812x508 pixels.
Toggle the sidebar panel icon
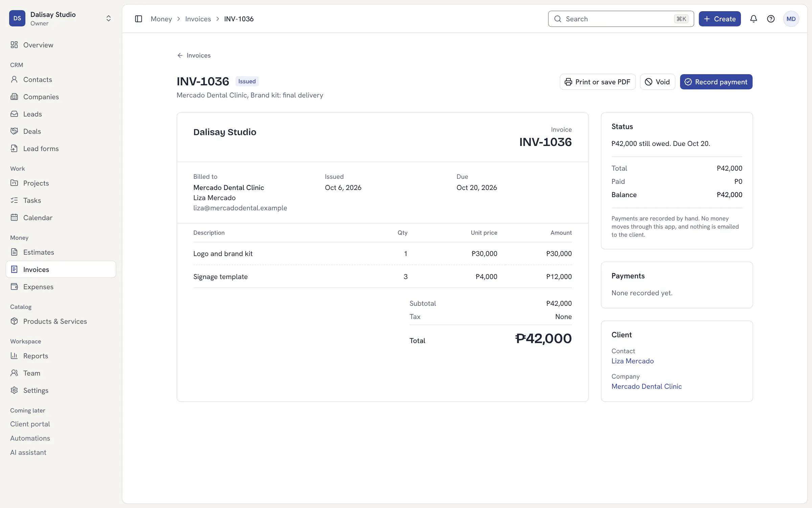click(x=138, y=19)
